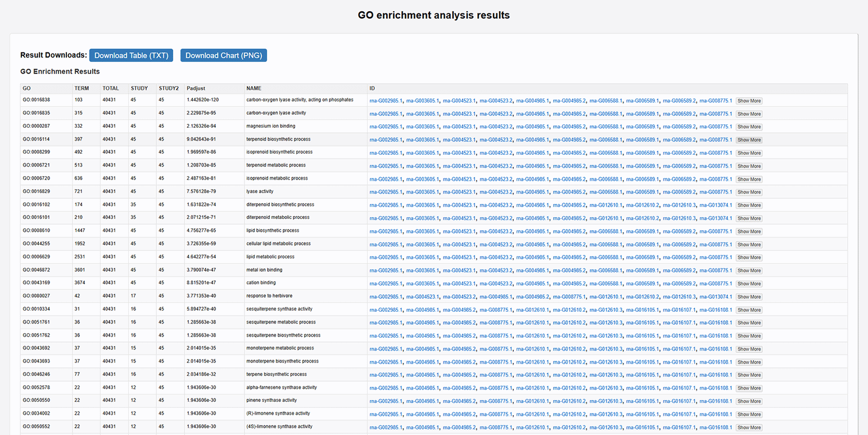Open rna-G008775.1 link in carbon-oxygen lyase activity row

(716, 114)
